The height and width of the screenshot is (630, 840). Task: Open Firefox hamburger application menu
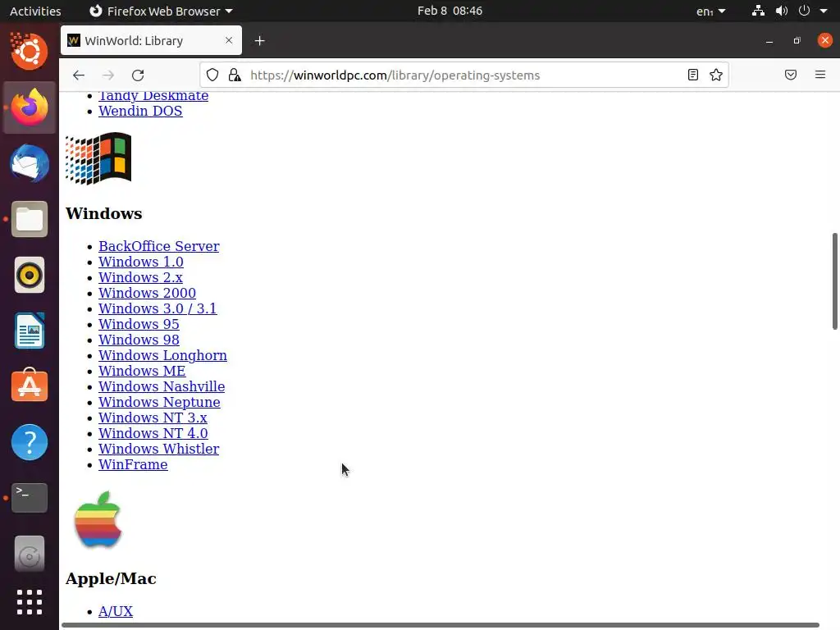pyautogui.click(x=820, y=75)
